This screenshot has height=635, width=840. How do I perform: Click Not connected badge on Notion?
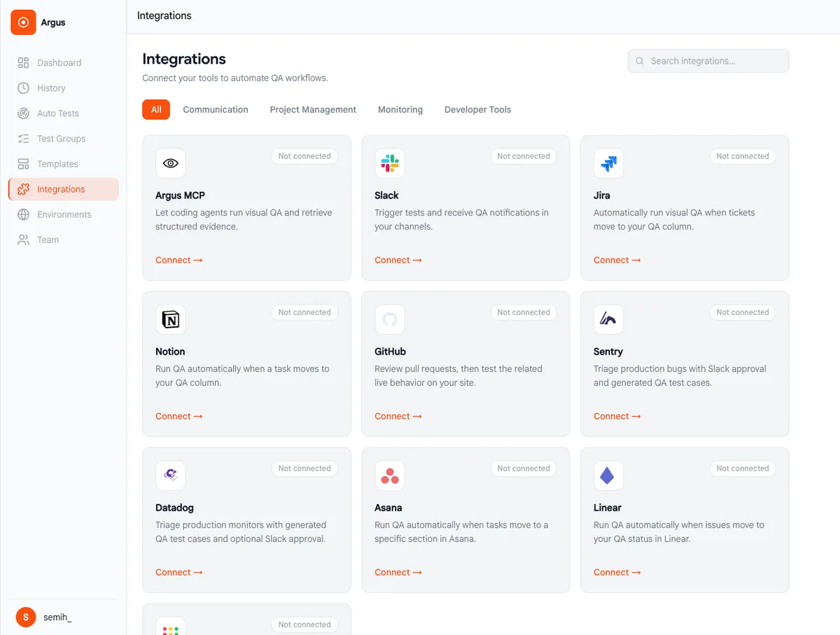pyautogui.click(x=304, y=312)
